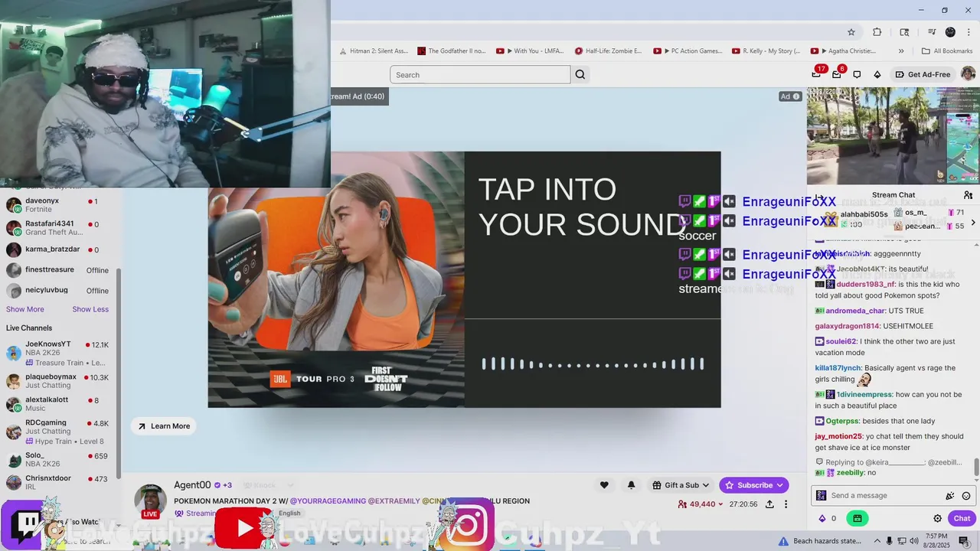The width and height of the screenshot is (980, 551).
Task: Open the stream's three-dot more options
Action: [786, 504]
